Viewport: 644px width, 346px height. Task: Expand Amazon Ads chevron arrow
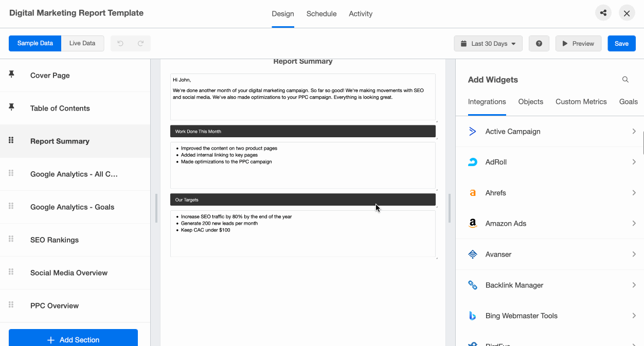pyautogui.click(x=634, y=224)
